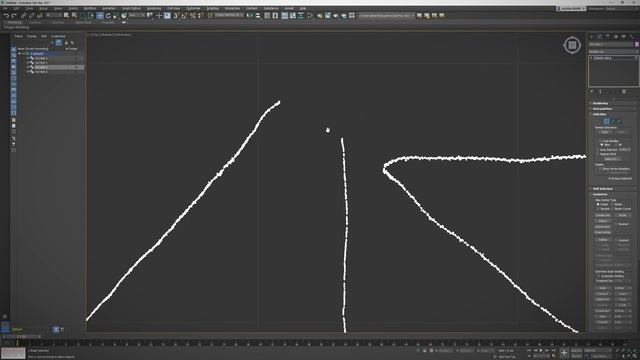This screenshot has width=640, height=360.
Task: Open the Render Setup icon
Action: [320, 16]
